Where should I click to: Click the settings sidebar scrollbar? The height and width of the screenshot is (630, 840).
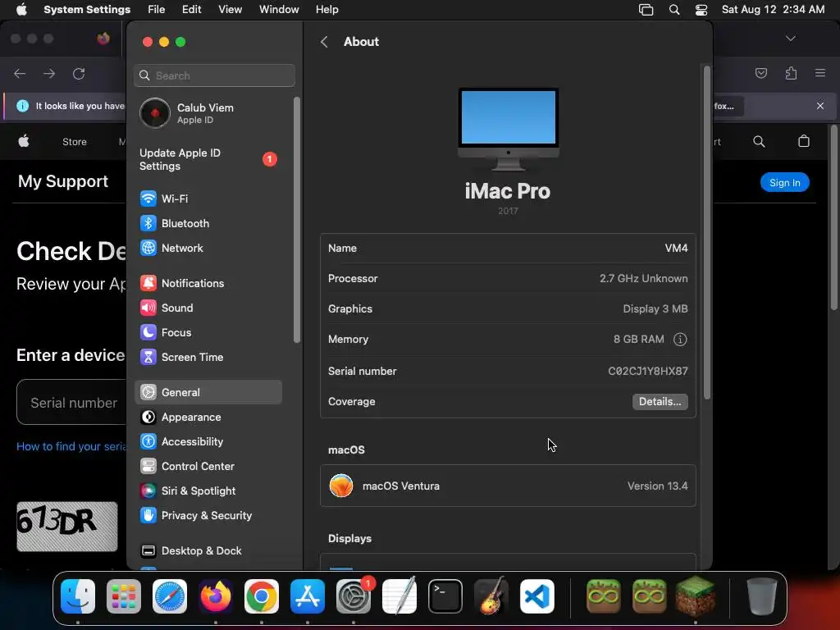[x=297, y=220]
